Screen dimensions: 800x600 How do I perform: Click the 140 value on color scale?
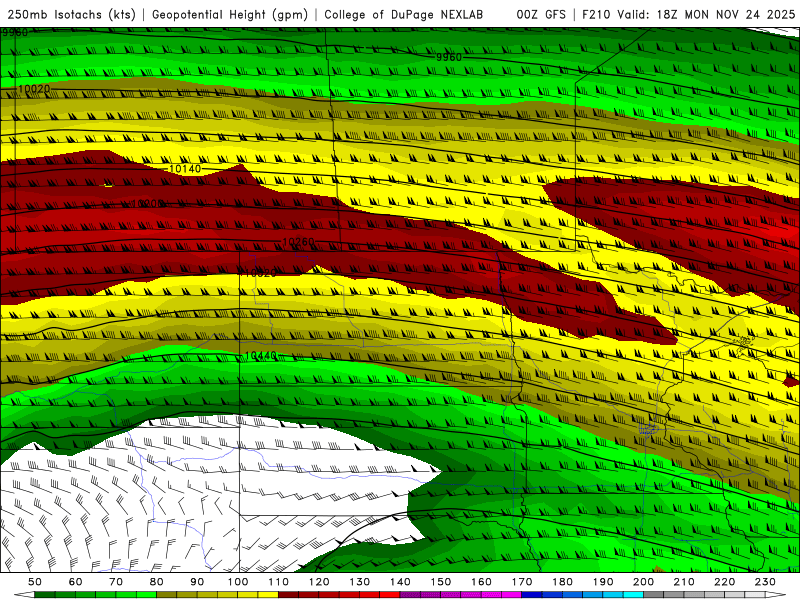pos(400,582)
